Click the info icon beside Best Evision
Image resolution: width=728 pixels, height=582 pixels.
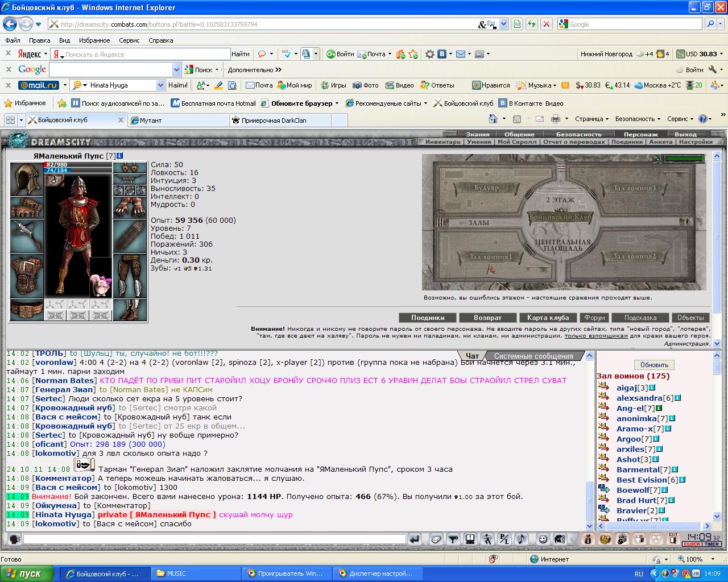[x=682, y=480]
